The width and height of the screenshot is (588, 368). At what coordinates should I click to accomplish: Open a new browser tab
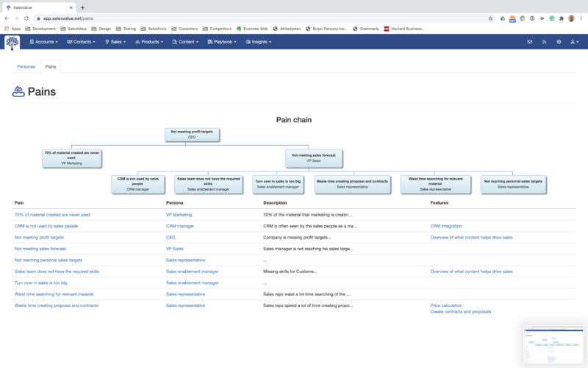pos(82,7)
